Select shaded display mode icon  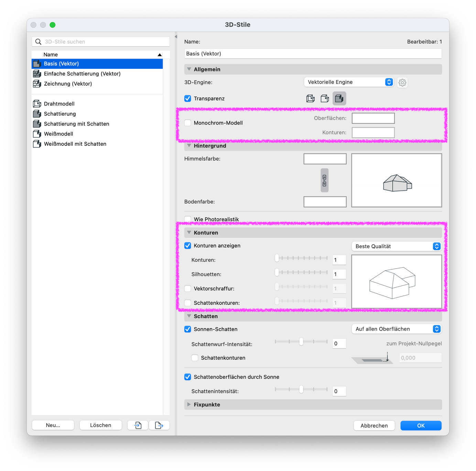(339, 99)
